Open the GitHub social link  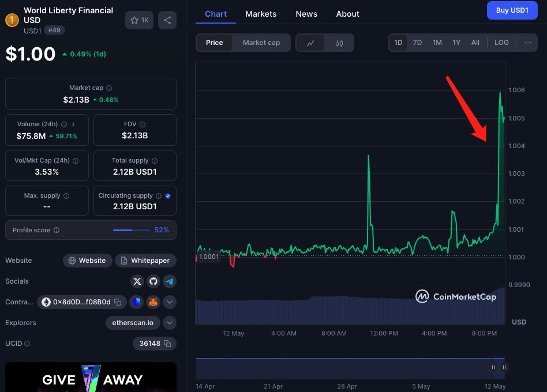point(153,281)
